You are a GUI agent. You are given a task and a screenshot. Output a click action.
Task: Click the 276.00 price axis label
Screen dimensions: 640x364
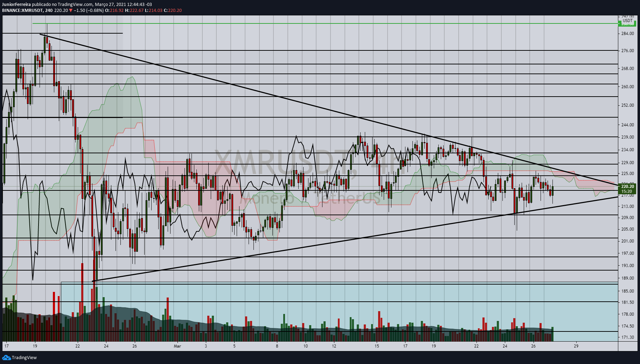(627, 51)
